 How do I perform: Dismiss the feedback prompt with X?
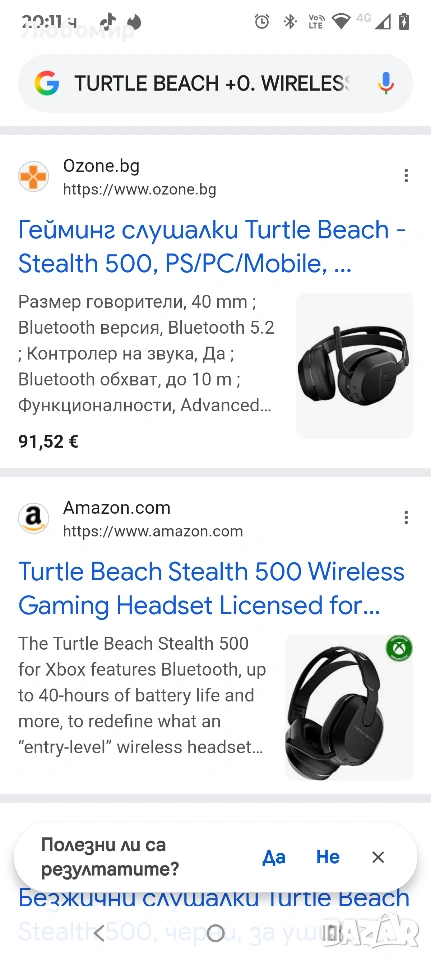tap(378, 857)
